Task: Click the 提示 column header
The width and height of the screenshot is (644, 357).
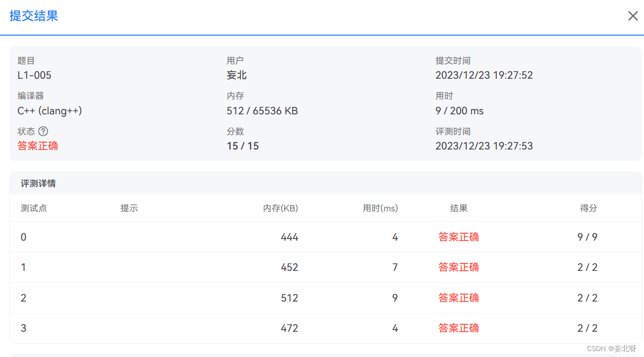Action: (129, 208)
